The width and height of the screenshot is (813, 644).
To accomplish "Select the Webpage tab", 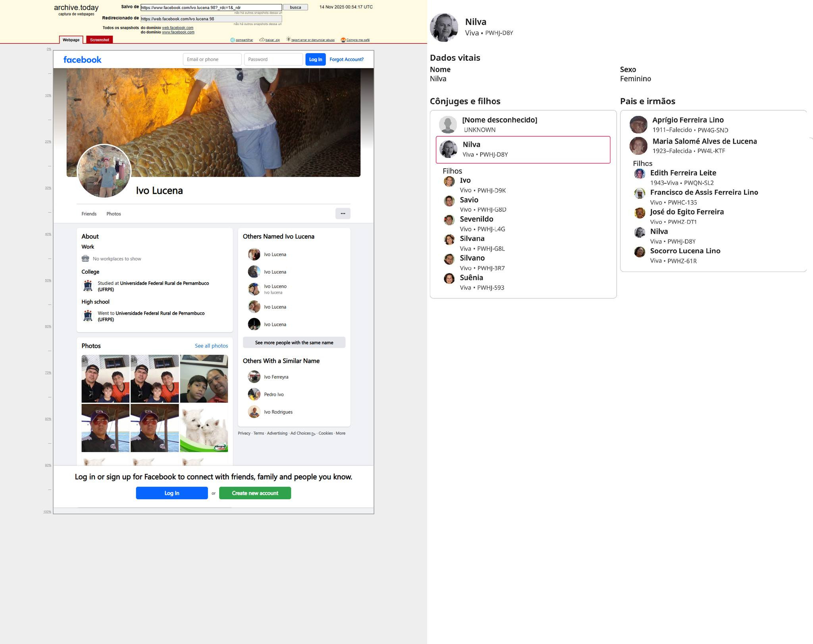I will 71,40.
